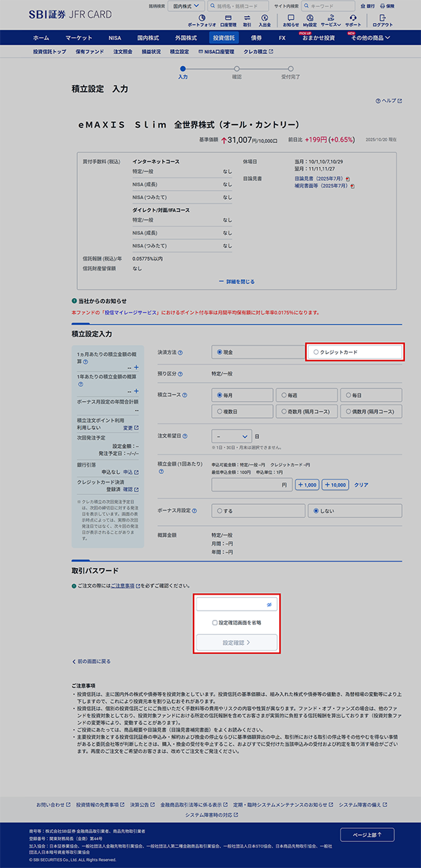Viewport: 421px width, 868px height.
Task: Open the My設定 header icon
Action: click(x=310, y=19)
